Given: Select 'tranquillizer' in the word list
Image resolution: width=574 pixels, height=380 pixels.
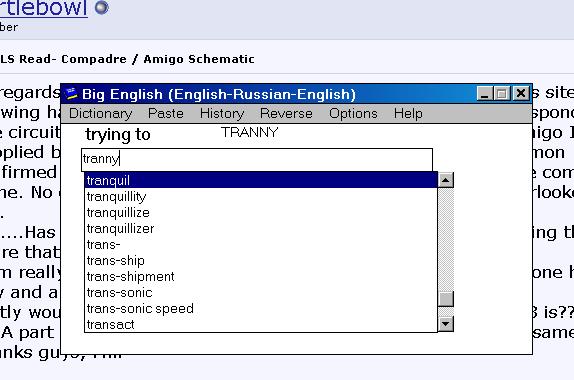Looking at the screenshot, I should (261, 229).
